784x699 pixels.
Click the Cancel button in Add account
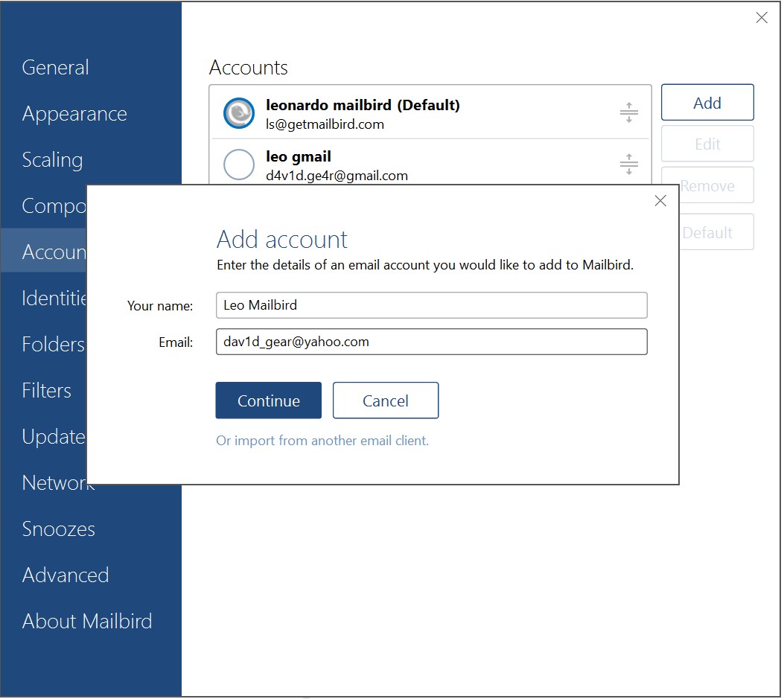click(x=386, y=400)
